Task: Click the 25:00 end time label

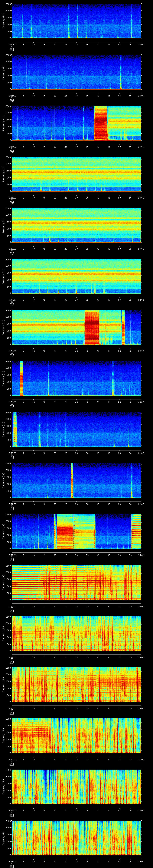Action: [x=141, y=147]
